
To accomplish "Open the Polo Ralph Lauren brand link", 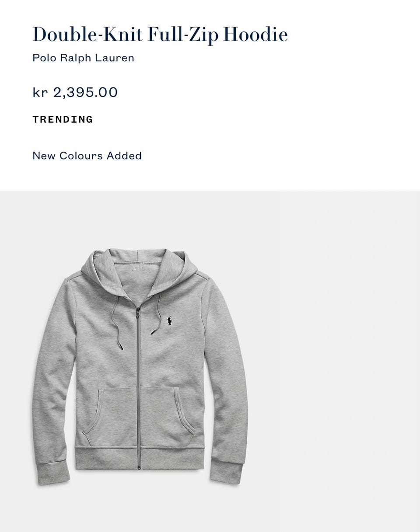I will click(x=83, y=58).
